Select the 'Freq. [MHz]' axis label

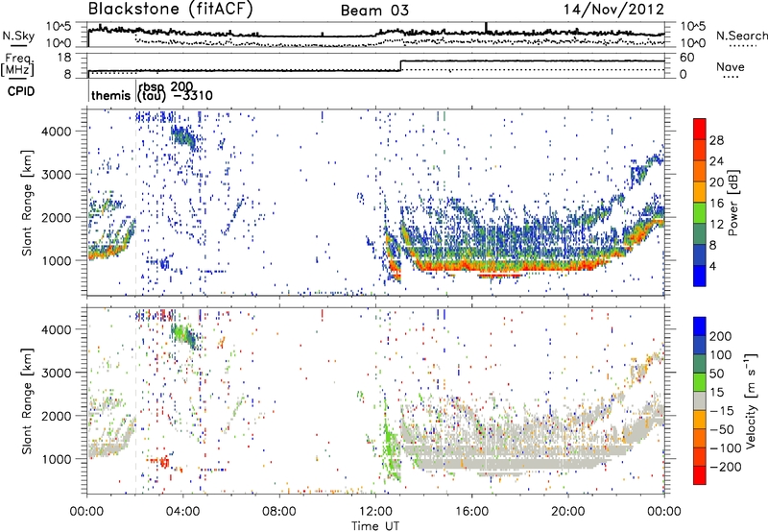pyautogui.click(x=17, y=64)
